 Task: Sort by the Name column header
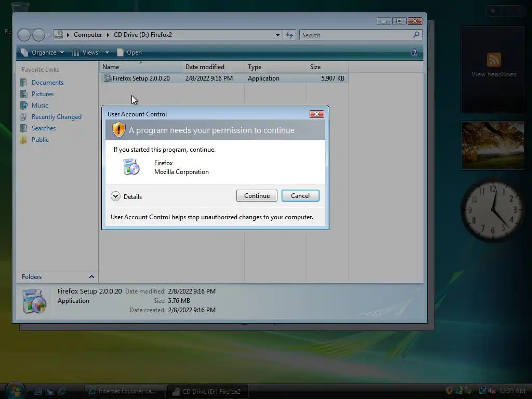tap(141, 67)
